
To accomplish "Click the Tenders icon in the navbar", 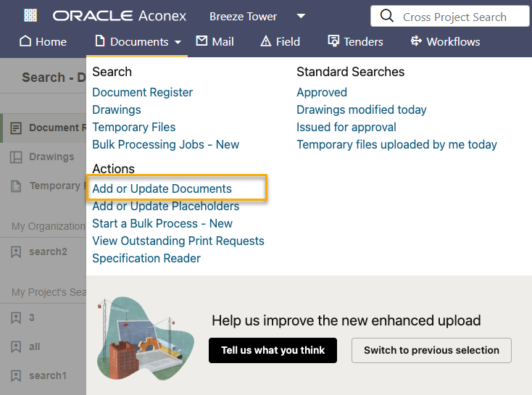I will 333,41.
